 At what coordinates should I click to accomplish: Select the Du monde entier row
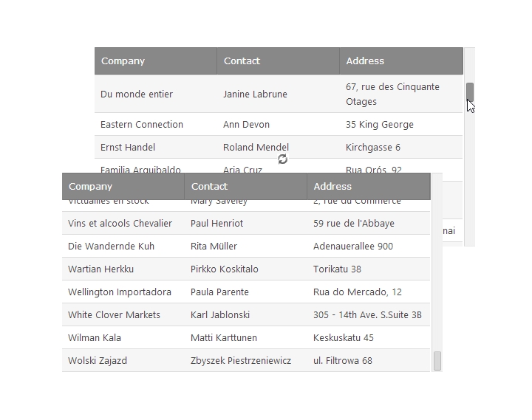pos(279,94)
